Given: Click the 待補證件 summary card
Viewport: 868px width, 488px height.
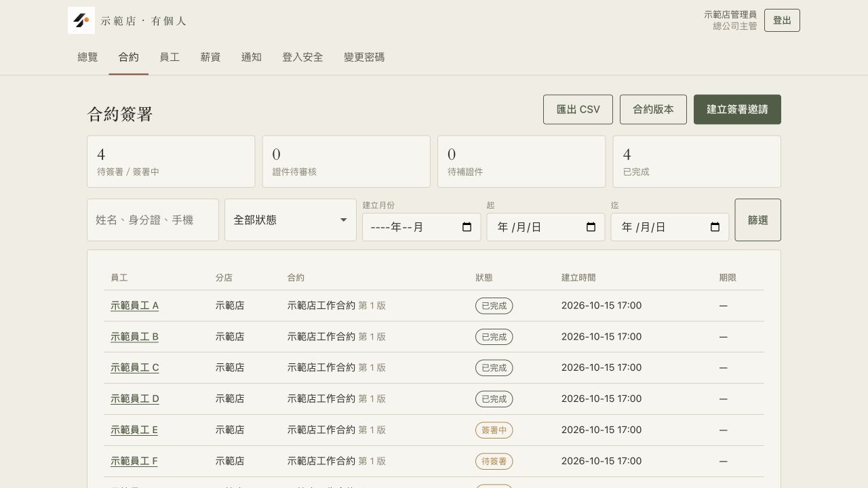Looking at the screenshot, I should 521,161.
